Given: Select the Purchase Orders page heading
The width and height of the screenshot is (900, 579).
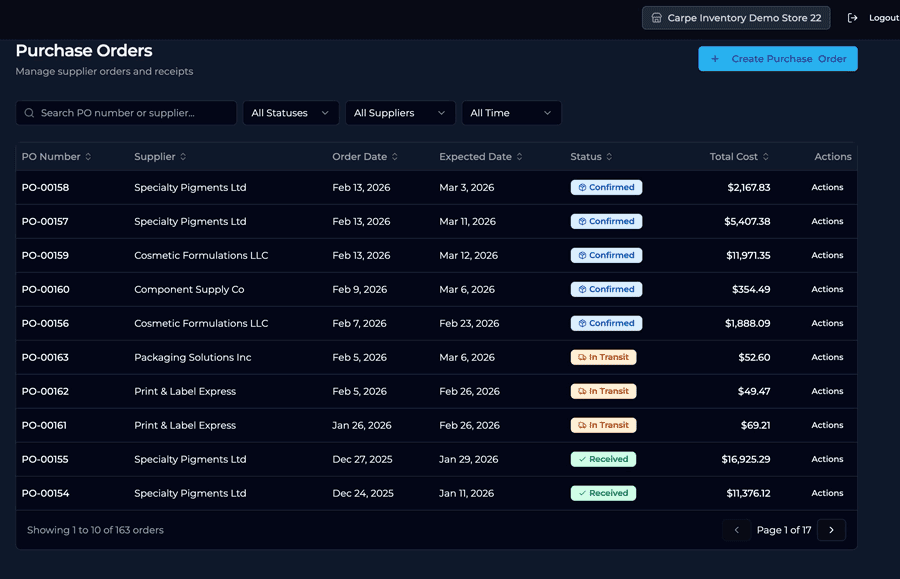Looking at the screenshot, I should (x=84, y=50).
